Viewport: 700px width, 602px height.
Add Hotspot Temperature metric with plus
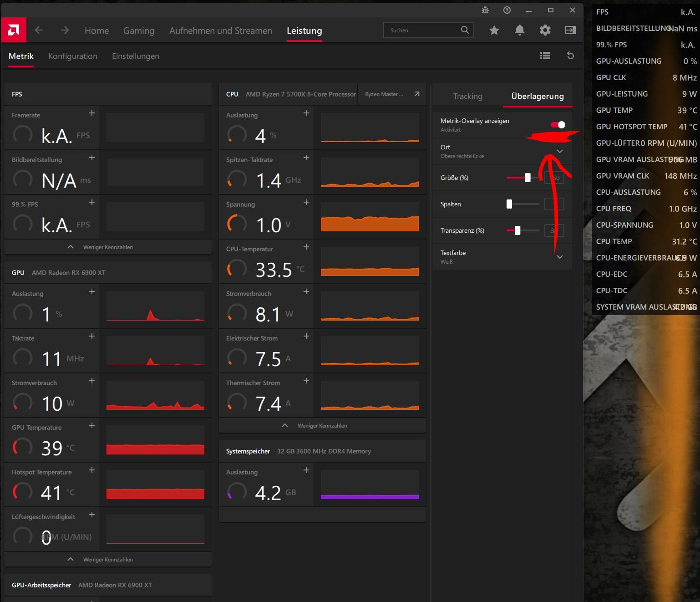[x=92, y=470]
